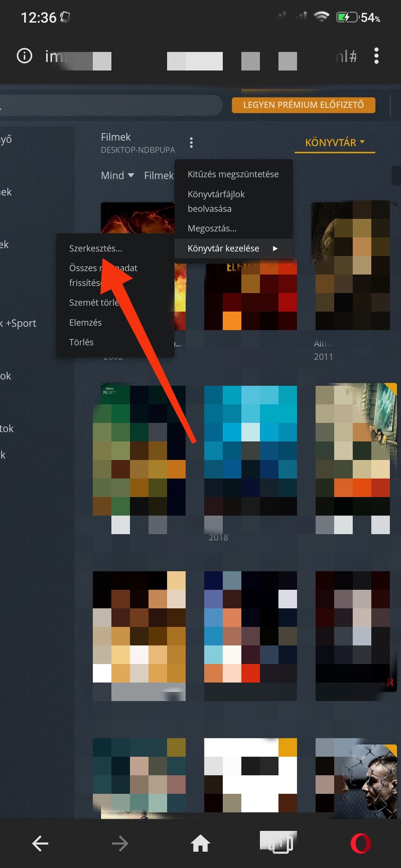Click the Filmek library title
The image size is (401, 868).
tap(116, 137)
